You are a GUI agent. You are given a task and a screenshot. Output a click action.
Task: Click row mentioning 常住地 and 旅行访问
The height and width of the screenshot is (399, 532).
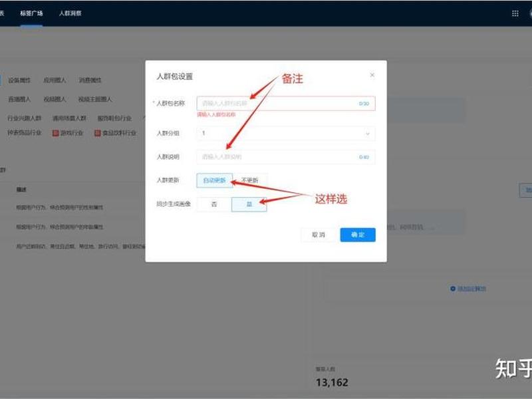pos(80,246)
